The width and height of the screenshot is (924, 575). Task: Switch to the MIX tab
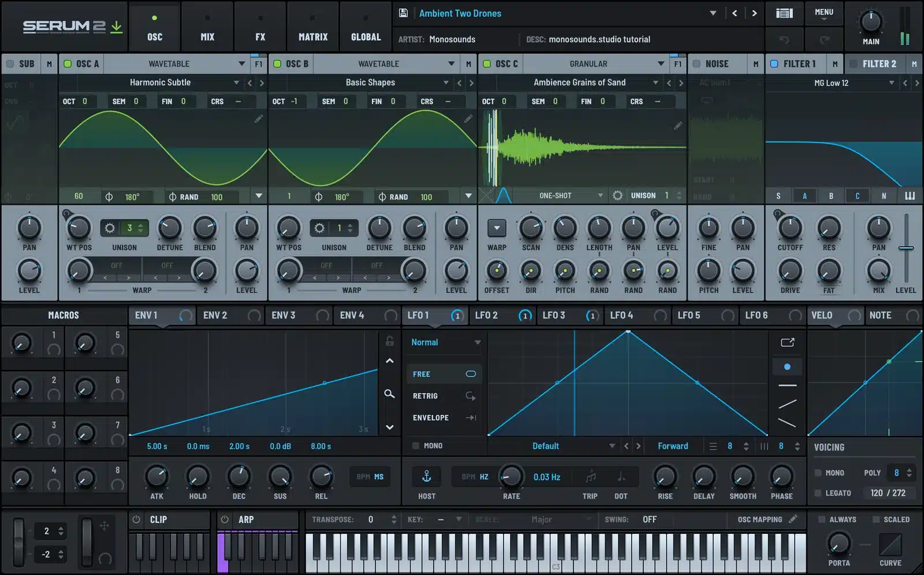[x=207, y=27]
